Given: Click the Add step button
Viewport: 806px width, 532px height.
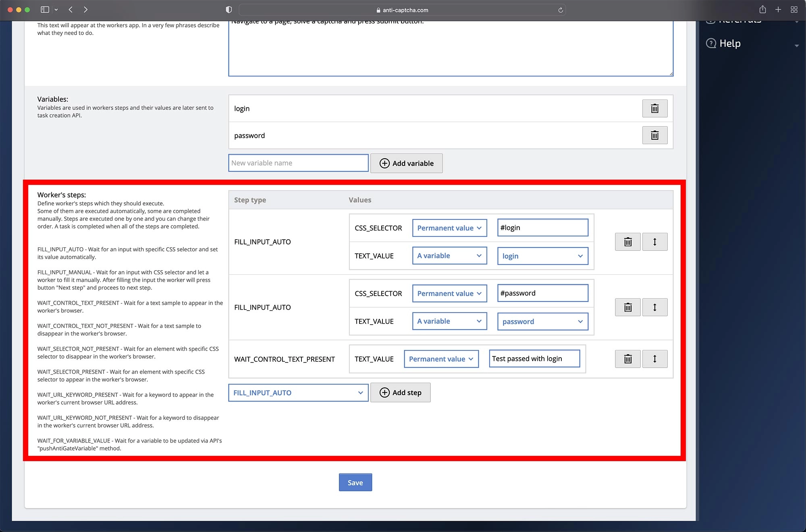Looking at the screenshot, I should coord(400,393).
